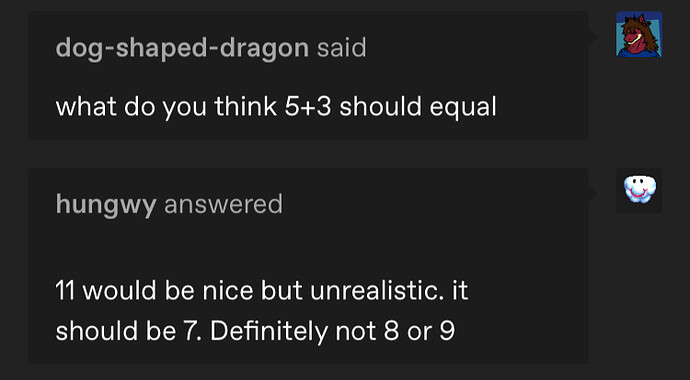Click the word "Definitely" in the answer

point(269,332)
